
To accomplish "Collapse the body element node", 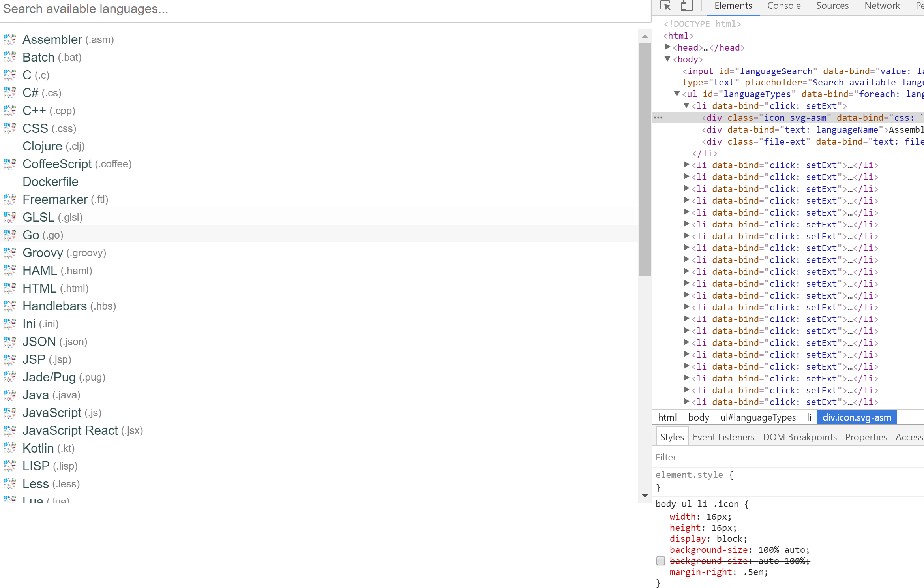I will click(x=667, y=59).
